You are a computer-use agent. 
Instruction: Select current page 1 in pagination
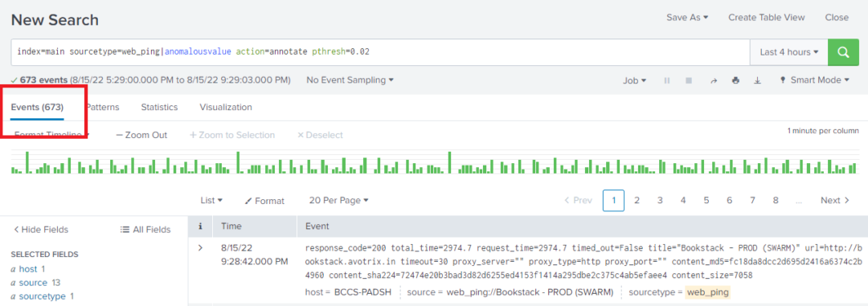[613, 200]
